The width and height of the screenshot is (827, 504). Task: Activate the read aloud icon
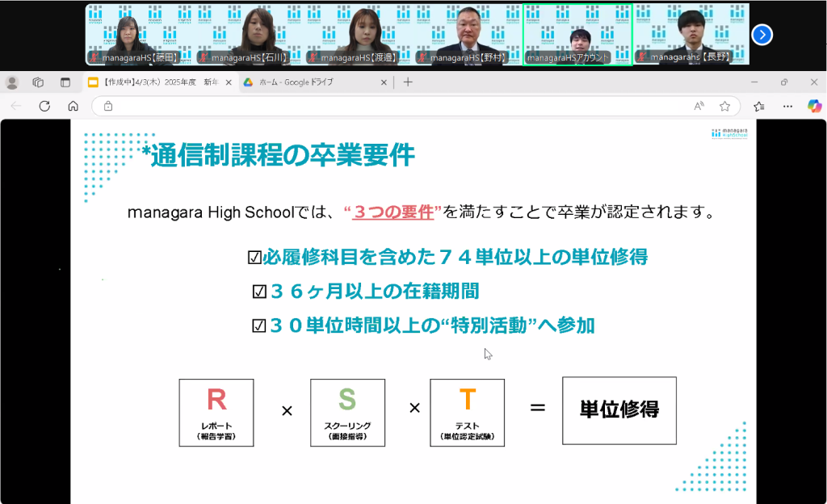699,106
